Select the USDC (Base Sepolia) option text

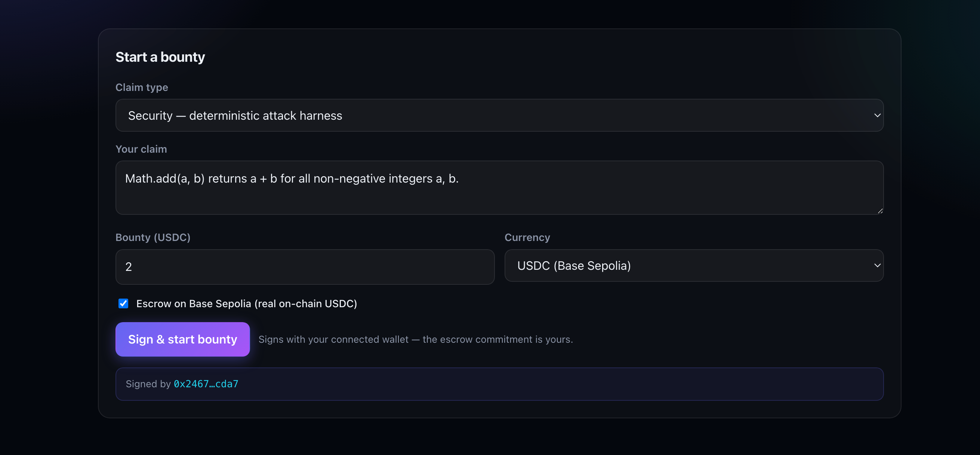[574, 266]
